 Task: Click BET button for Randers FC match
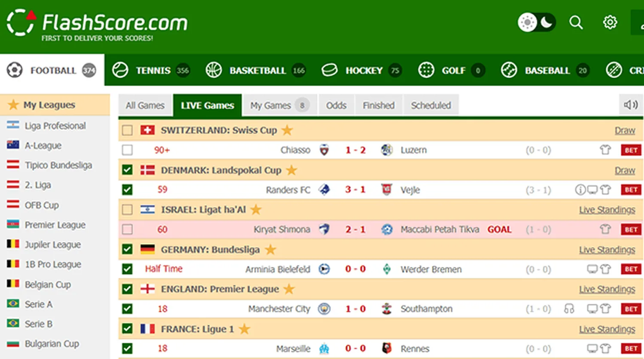(631, 190)
